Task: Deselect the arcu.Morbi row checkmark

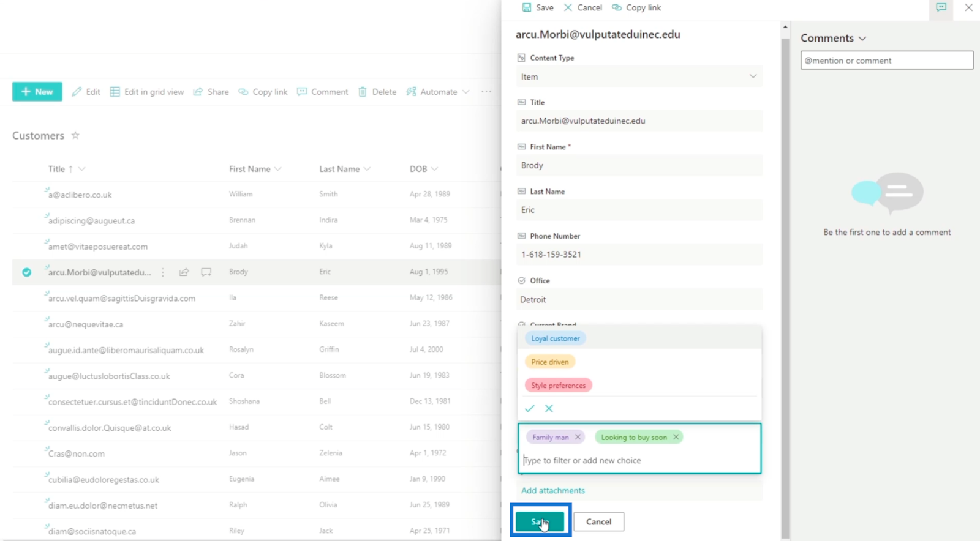Action: tap(27, 272)
